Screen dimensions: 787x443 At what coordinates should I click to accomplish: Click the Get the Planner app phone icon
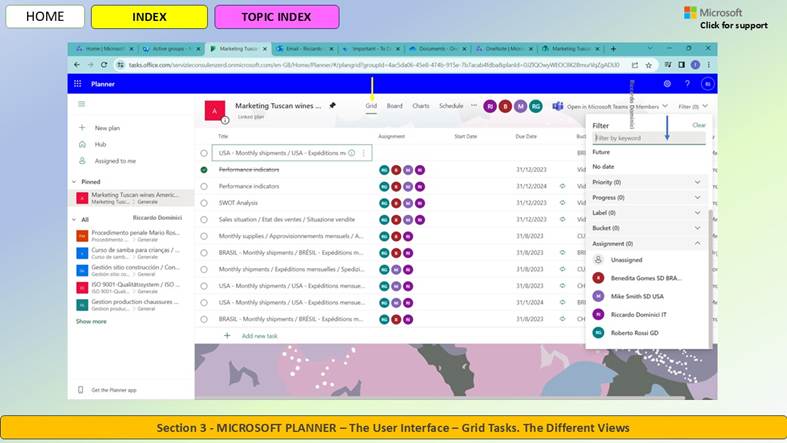click(80, 390)
